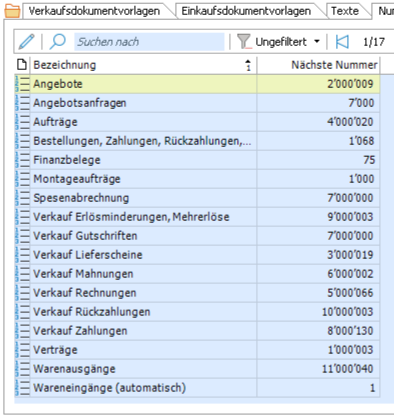Click numbering icon of Spesenabrechnung row
Viewport: 394px width, 417px height.
[x=22, y=198]
